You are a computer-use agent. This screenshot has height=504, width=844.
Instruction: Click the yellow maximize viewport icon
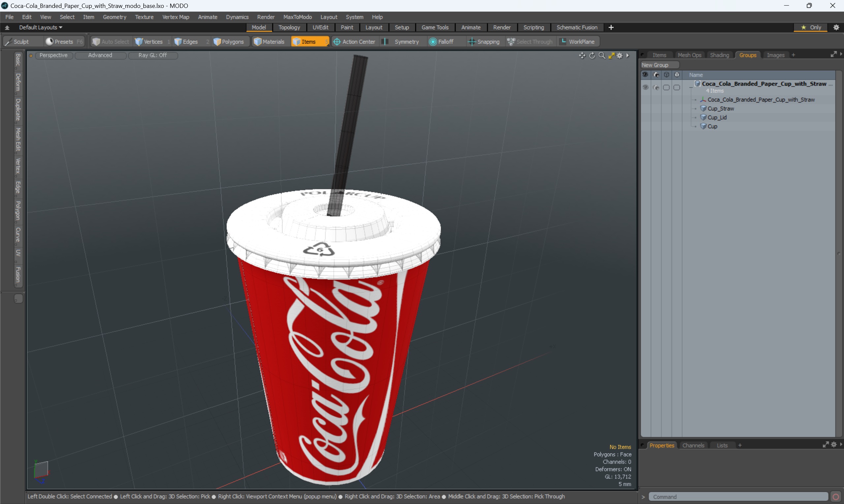tap(611, 55)
